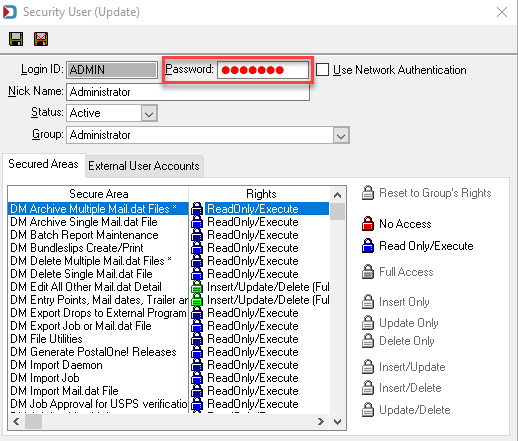Expand the Group dropdown list
Viewport: 518px width, 441px height.
341,135
